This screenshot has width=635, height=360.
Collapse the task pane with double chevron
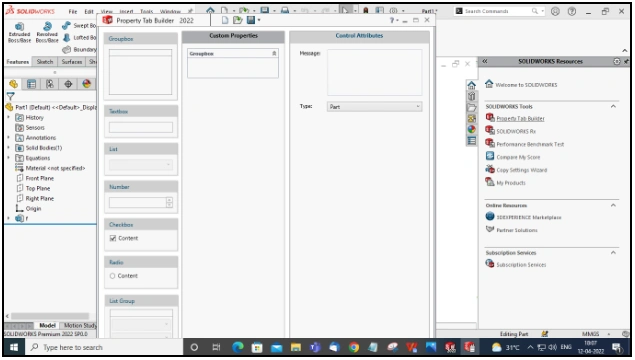(x=485, y=62)
